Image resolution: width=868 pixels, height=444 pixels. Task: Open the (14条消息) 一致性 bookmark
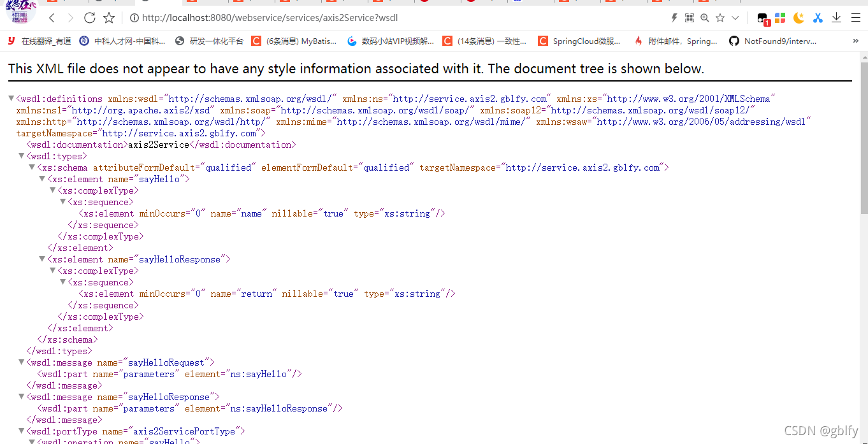(x=485, y=41)
